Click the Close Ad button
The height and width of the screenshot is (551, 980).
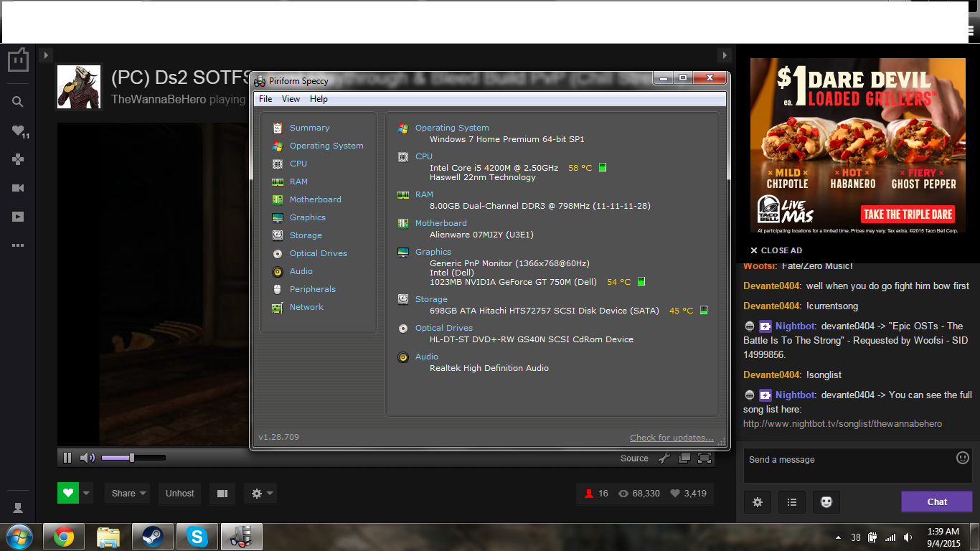(x=776, y=250)
